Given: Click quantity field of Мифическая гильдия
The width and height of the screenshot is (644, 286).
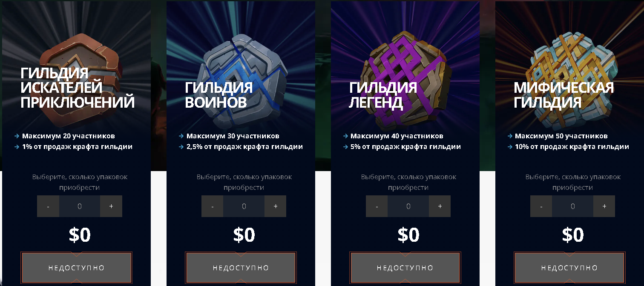Looking at the screenshot, I should coord(573,206).
